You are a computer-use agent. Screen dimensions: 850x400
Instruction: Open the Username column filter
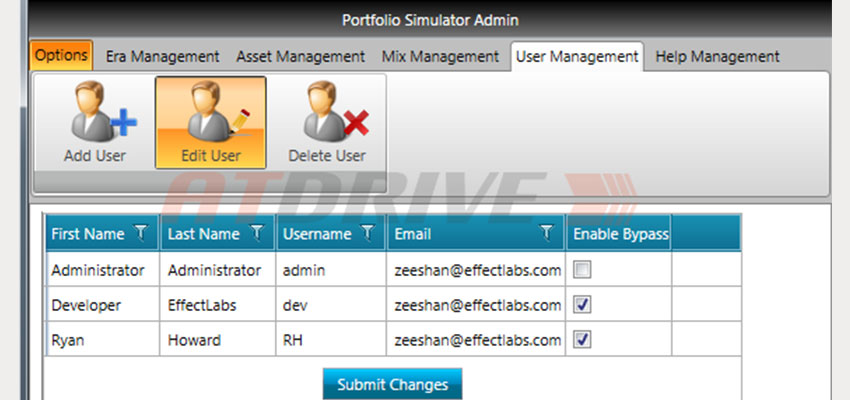[368, 234]
